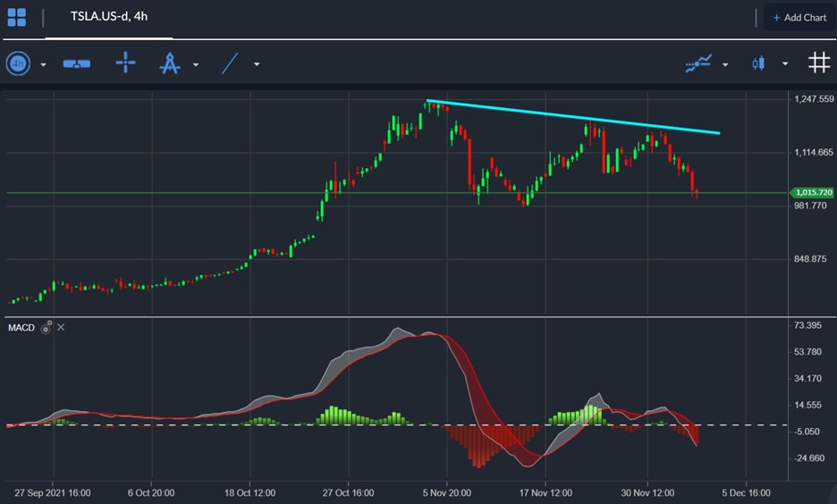837x504 pixels.
Task: Click the 30 Nov 12:00 date label
Action: pyautogui.click(x=647, y=492)
